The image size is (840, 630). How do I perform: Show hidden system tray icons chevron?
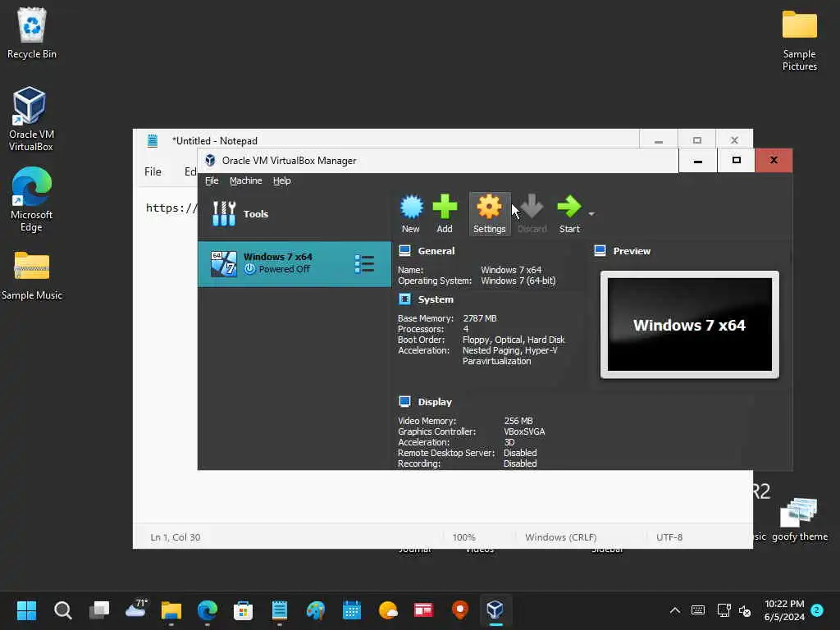[675, 610]
